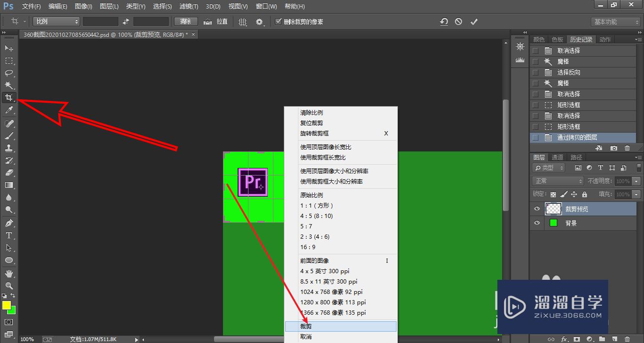Toggle Quick Mask mode icon
This screenshot has height=343, width=644.
9,322
